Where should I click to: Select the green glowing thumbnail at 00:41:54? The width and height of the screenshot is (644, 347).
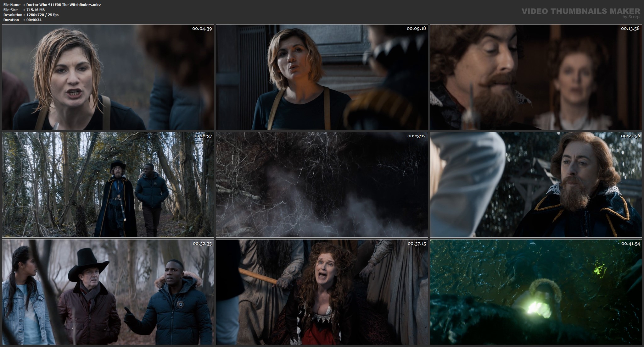tap(536, 292)
